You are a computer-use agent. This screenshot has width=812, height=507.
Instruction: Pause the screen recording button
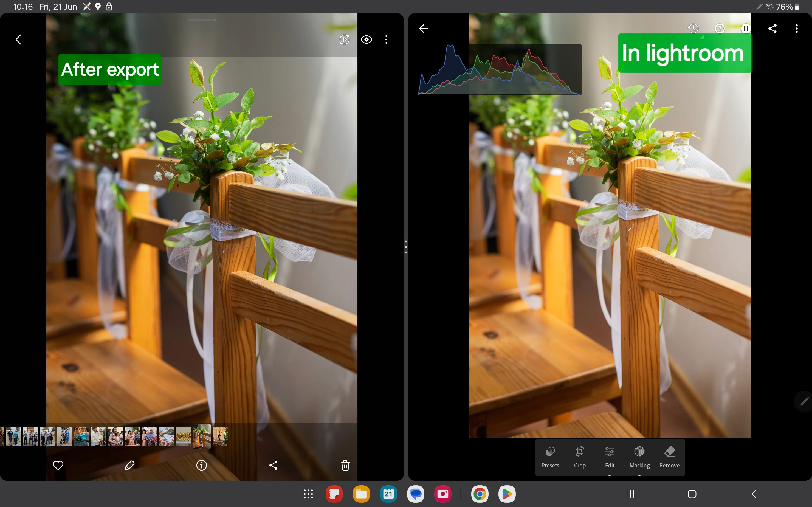point(746,29)
